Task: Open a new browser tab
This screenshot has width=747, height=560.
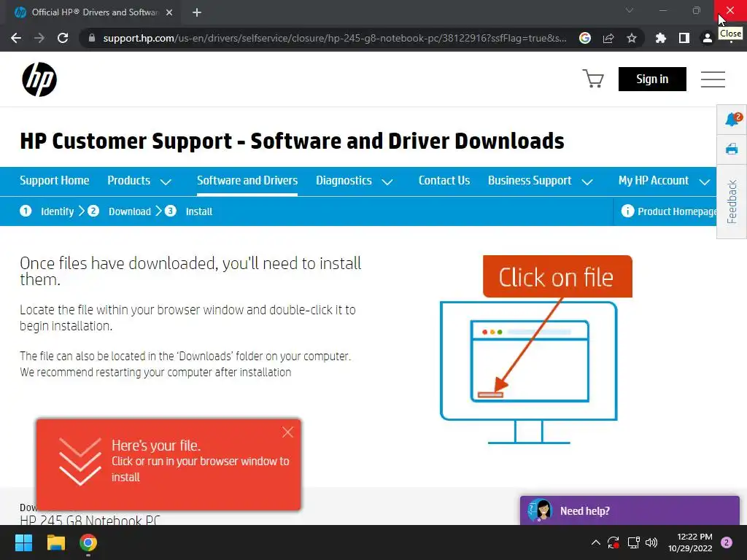Action: point(197,13)
